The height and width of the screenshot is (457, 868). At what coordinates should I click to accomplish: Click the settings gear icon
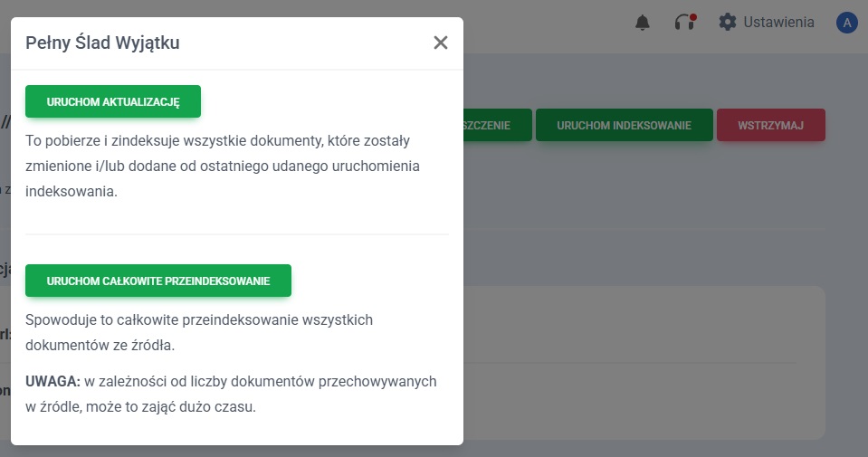pos(728,22)
